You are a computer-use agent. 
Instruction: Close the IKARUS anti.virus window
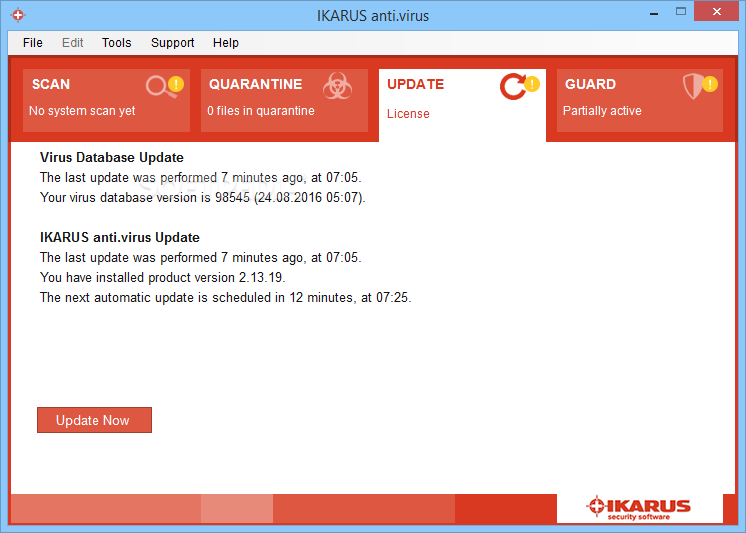pyautogui.click(x=717, y=11)
